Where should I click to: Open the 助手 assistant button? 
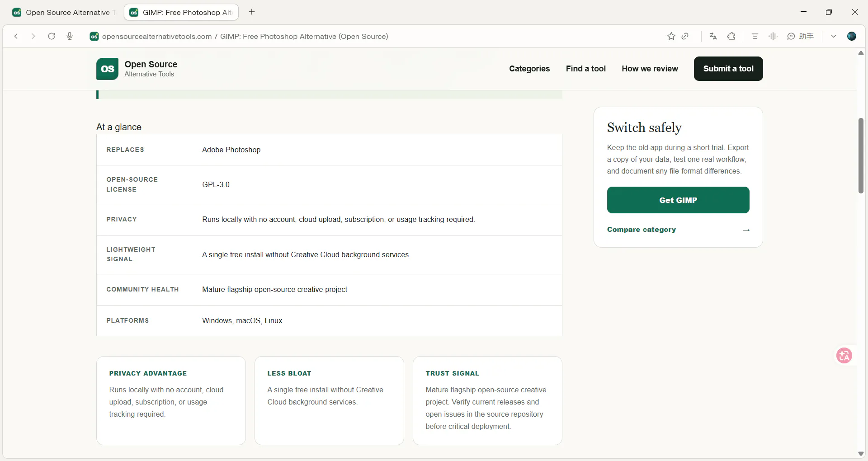click(801, 36)
